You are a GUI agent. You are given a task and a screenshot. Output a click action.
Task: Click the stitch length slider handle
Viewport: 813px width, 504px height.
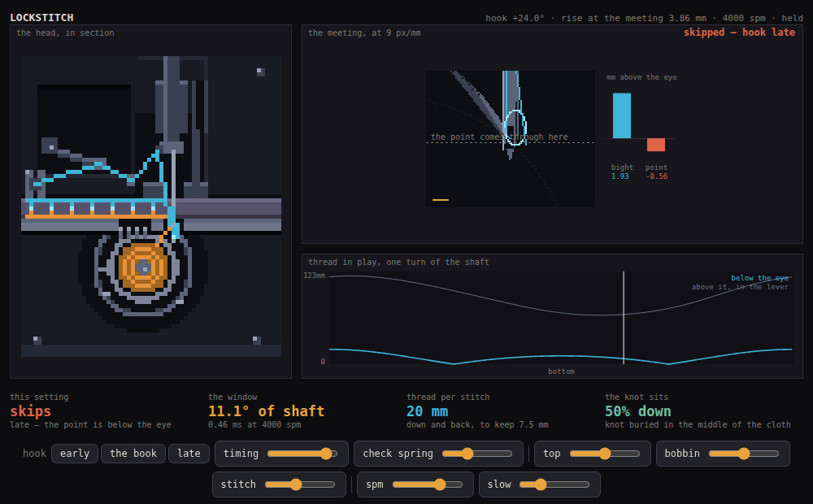[296, 484]
